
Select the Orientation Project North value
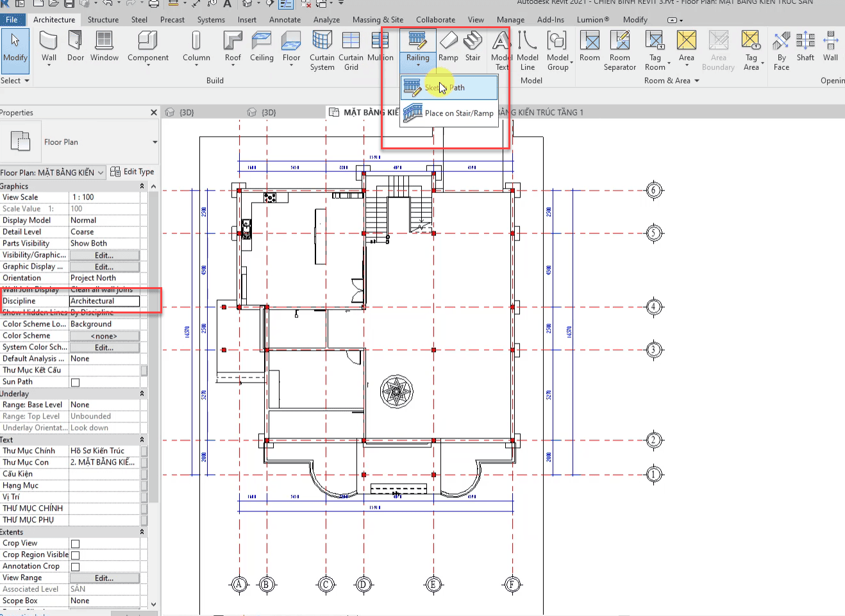tap(105, 278)
